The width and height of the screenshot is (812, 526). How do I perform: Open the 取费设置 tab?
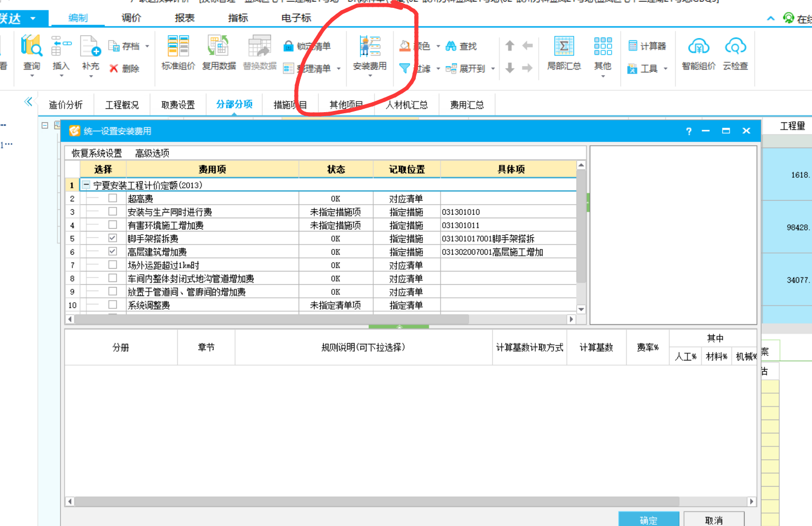[178, 105]
